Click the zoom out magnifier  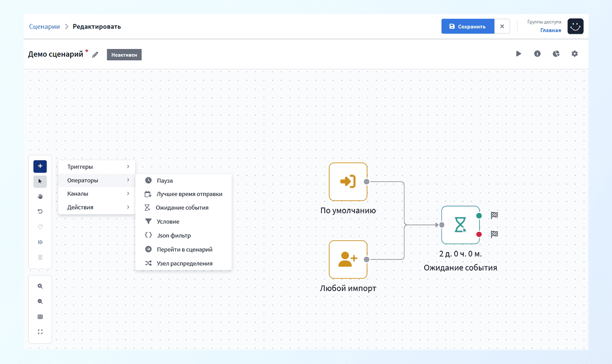pos(40,301)
